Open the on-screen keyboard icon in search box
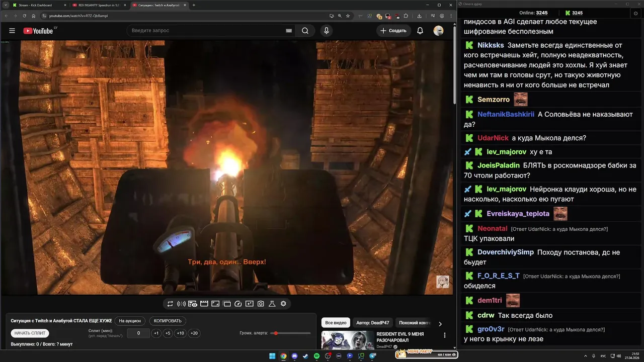 point(289,31)
